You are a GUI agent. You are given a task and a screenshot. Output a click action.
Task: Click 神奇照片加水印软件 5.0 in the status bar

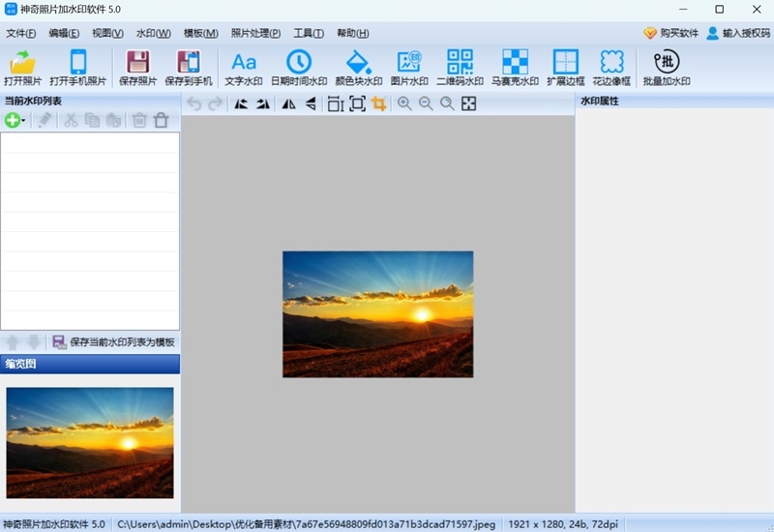54,524
